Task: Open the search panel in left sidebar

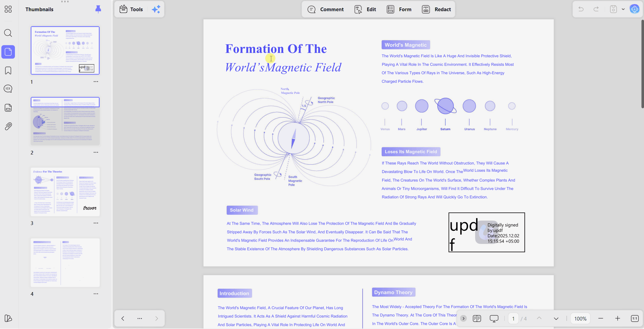Action: [x=8, y=33]
